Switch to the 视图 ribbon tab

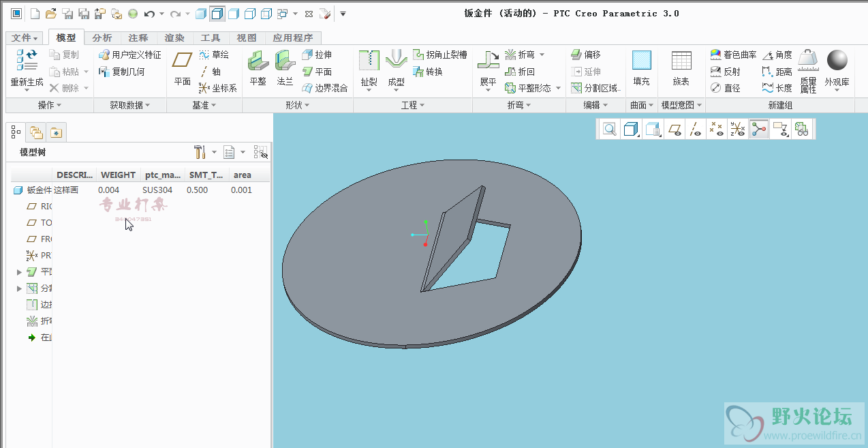(247, 38)
